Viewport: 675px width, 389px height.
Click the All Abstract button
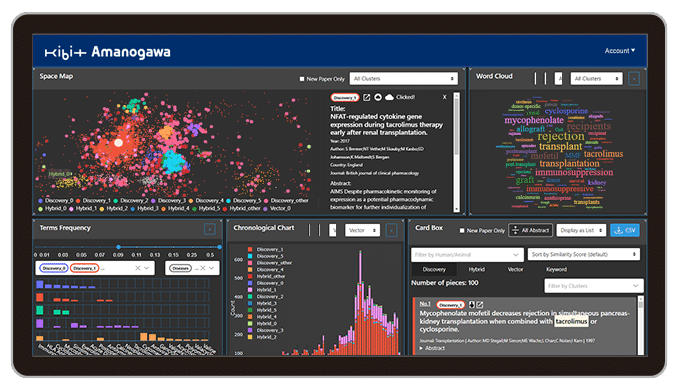point(530,230)
